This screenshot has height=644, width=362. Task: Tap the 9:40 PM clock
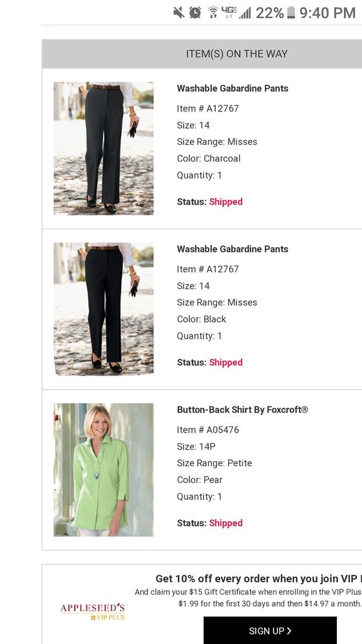point(327,13)
